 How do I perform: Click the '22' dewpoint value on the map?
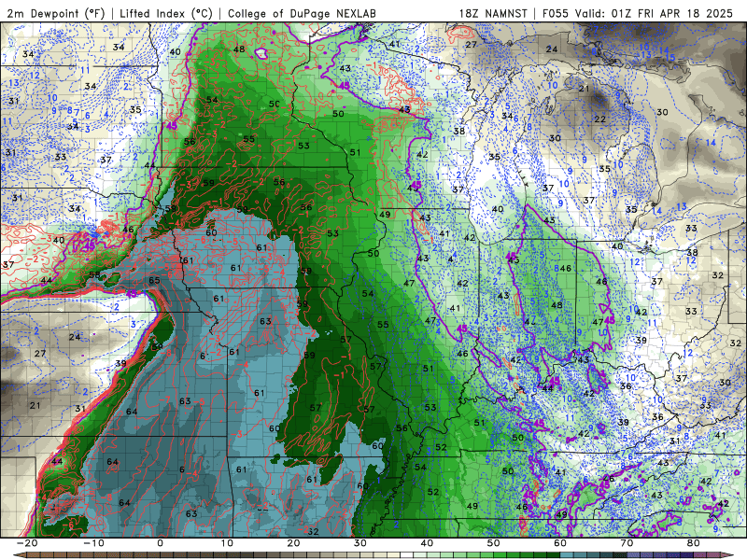point(599,119)
